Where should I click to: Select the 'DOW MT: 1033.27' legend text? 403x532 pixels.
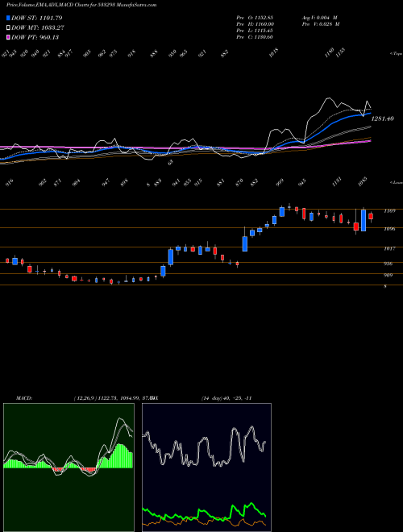click(38, 27)
